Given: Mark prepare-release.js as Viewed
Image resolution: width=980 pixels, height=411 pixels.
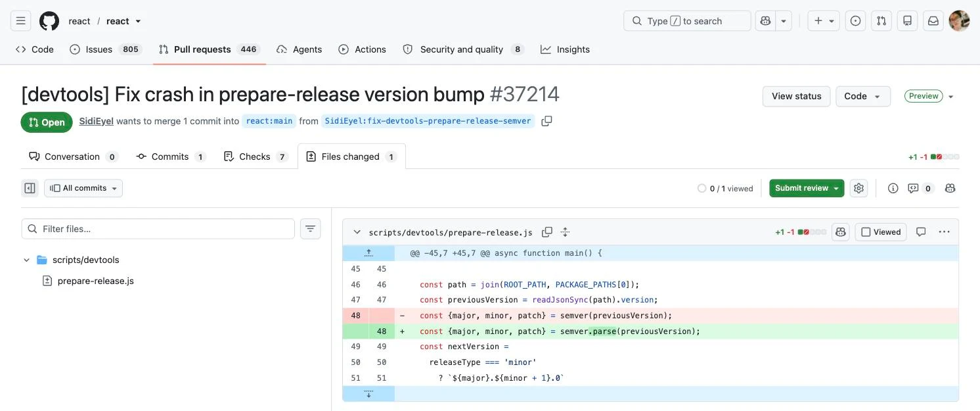Looking at the screenshot, I should [881, 232].
